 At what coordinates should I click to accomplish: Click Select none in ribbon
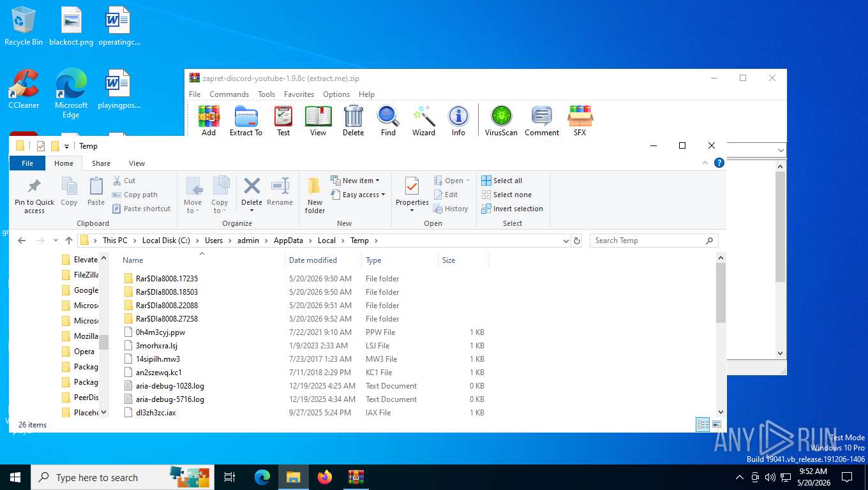[x=506, y=195]
